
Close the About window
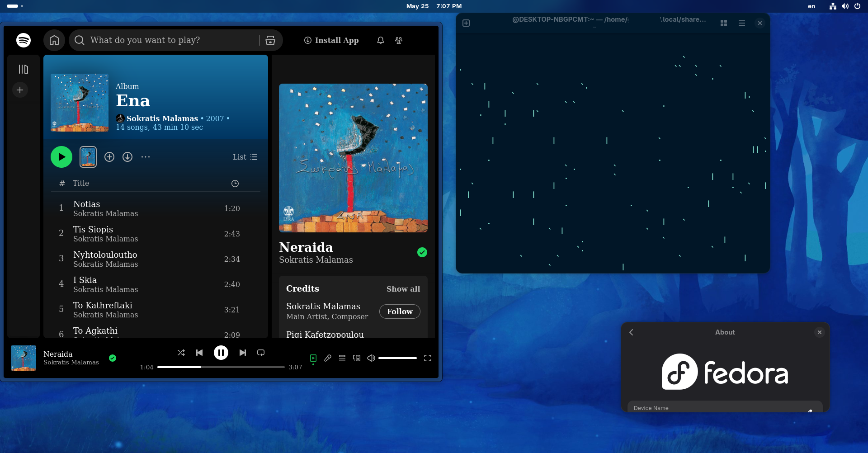820,332
